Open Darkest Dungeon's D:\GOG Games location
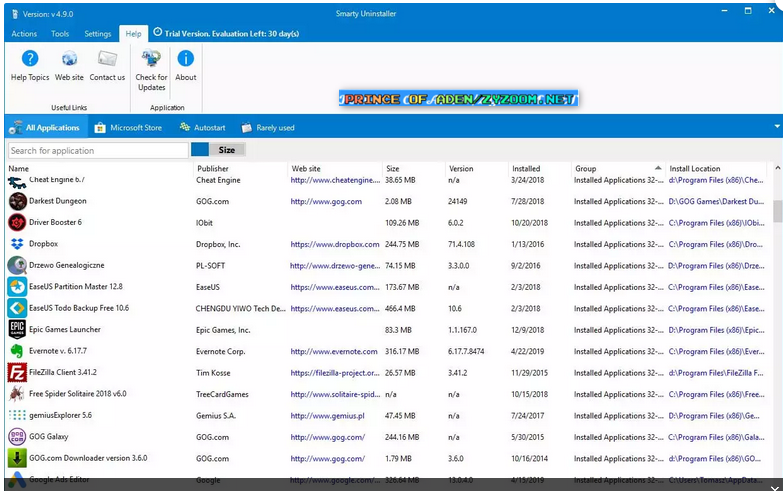The image size is (783, 491). (716, 202)
